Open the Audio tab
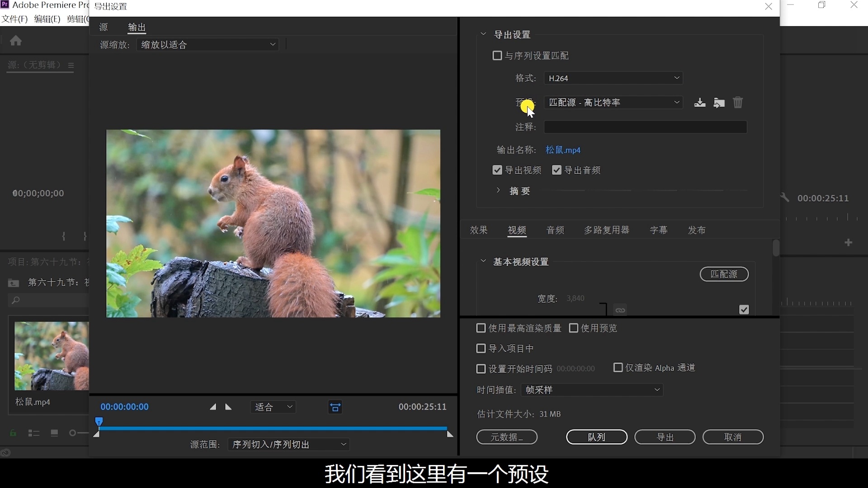Screen dimensions: 868x488 pos(556,230)
